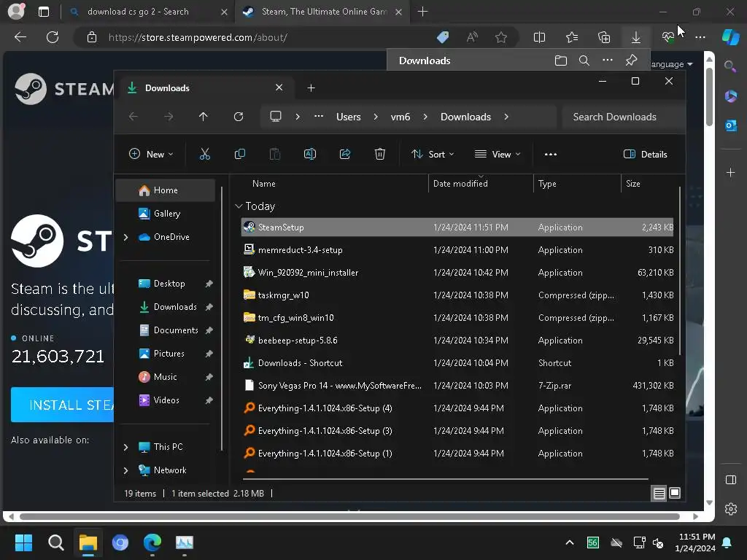Select the Steam Ultimate Online Game tab
Screen dimensions: 747x560
coord(322,12)
